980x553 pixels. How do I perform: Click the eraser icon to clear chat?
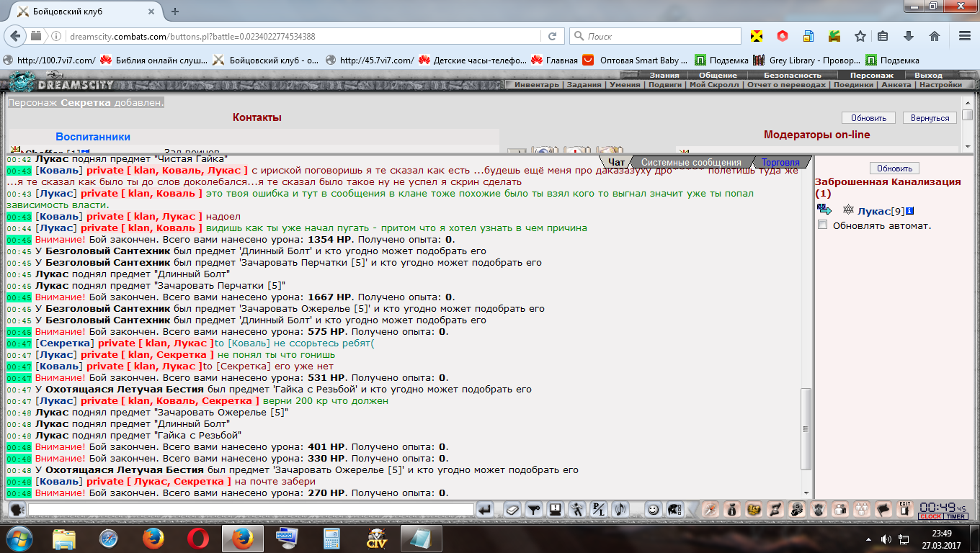511,510
